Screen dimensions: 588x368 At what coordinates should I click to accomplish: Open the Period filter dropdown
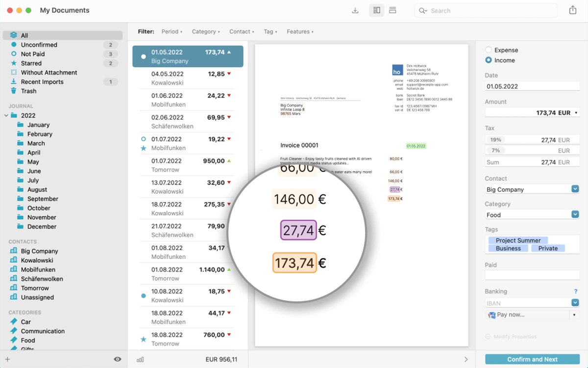[172, 31]
